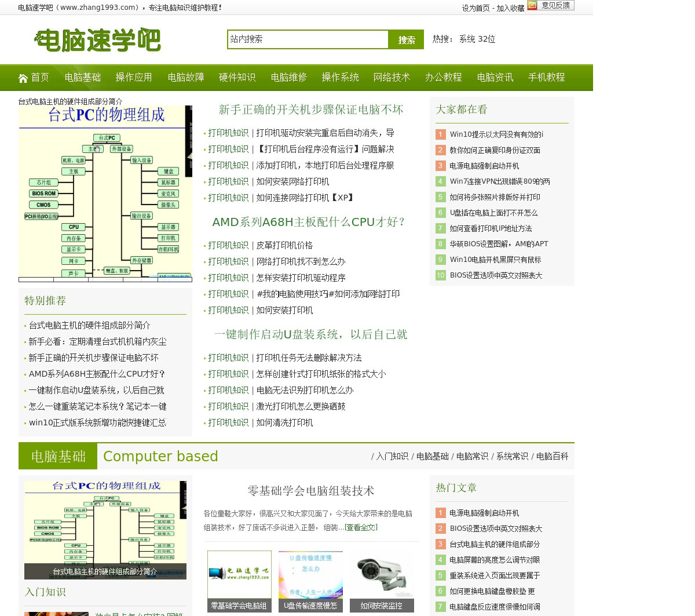This screenshot has width=695, height=616.
Task: Click rank badge 1 in 大家都在看 list
Action: [440, 134]
